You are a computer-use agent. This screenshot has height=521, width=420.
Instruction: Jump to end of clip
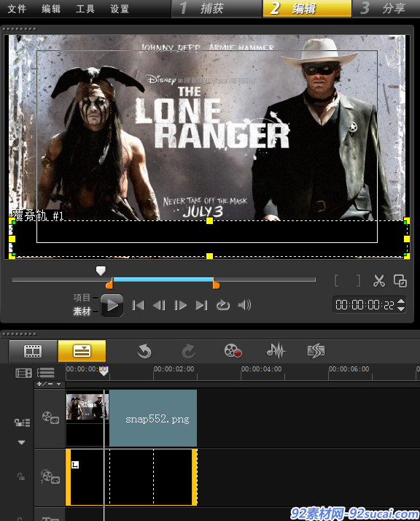tap(201, 305)
